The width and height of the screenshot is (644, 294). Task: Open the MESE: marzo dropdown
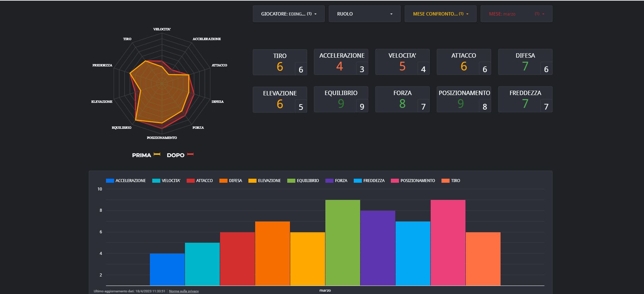(x=516, y=14)
